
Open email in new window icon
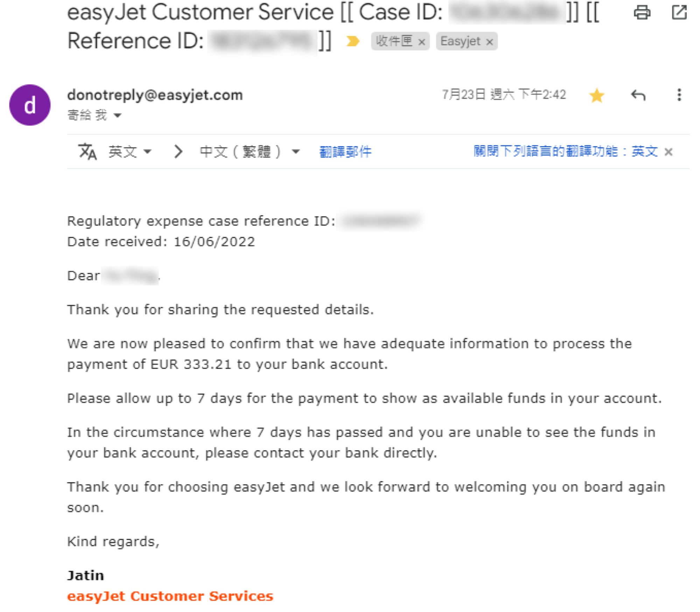click(679, 13)
